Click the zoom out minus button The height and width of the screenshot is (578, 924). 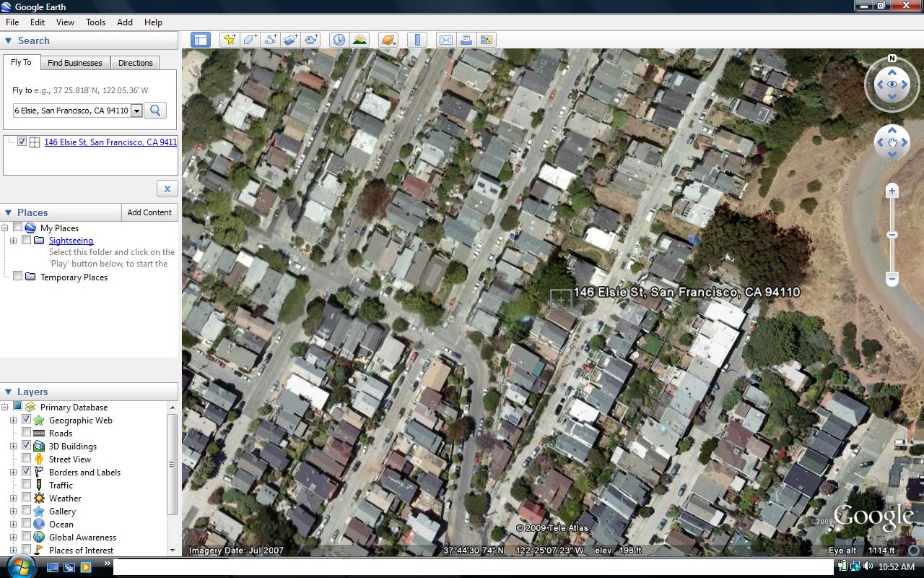click(x=892, y=278)
